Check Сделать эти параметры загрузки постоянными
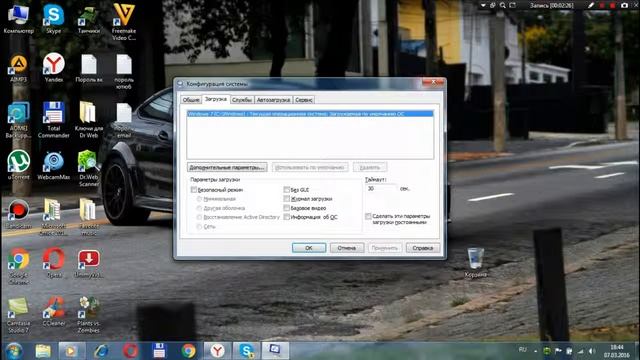This screenshot has height=360, width=640. click(x=368, y=216)
